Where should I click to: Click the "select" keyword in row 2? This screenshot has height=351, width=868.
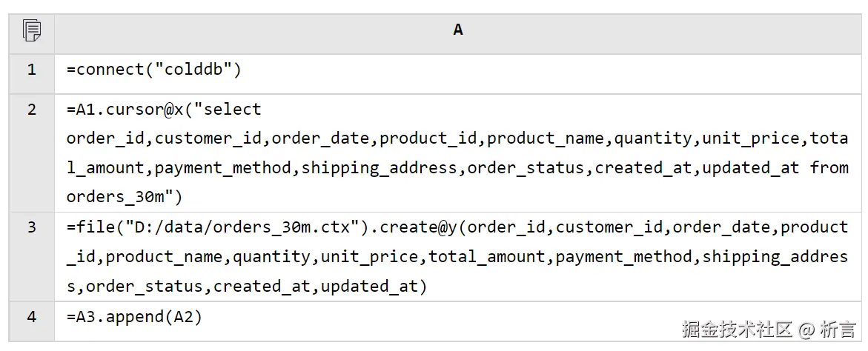tap(232, 110)
